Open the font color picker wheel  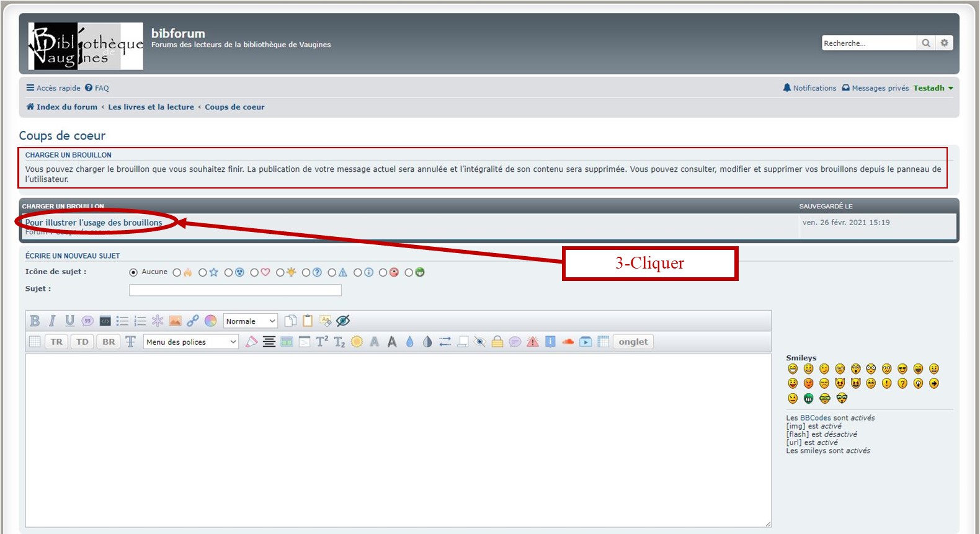[211, 321]
